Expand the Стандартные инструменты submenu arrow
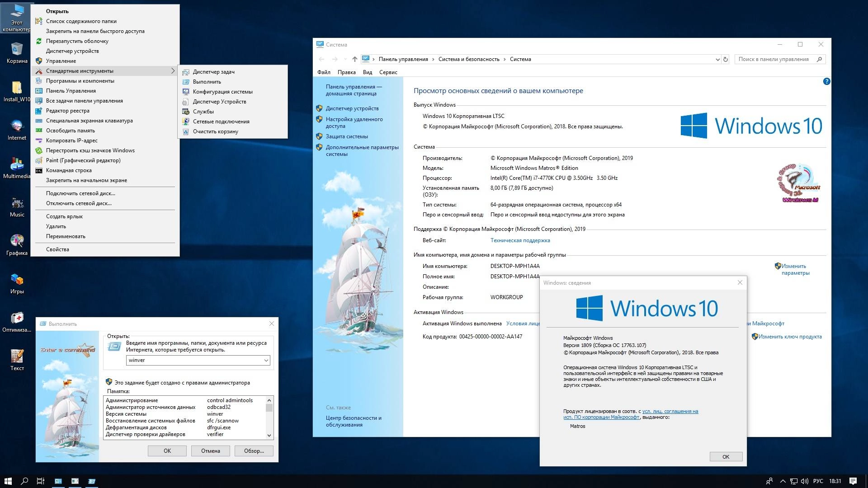Viewport: 868px width, 488px height. pos(173,71)
